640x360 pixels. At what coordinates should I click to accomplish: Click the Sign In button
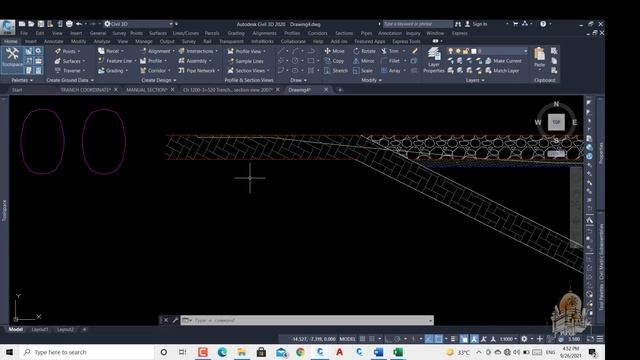[x=476, y=24]
